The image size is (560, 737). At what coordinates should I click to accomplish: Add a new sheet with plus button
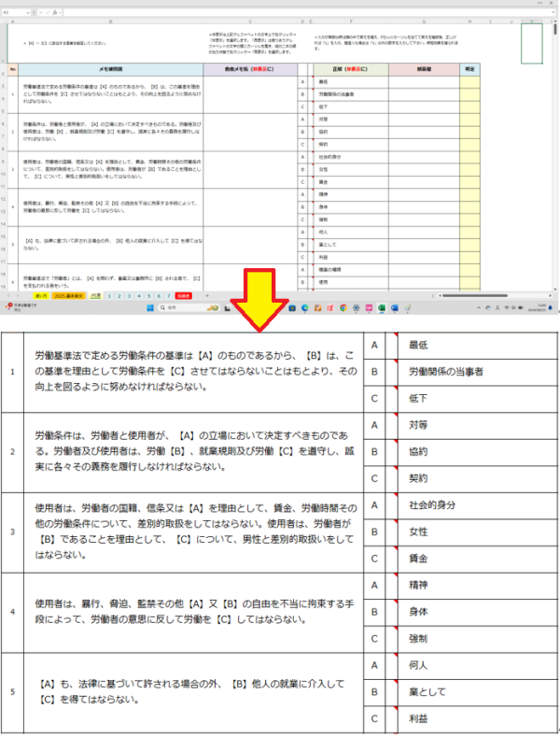(x=207, y=296)
